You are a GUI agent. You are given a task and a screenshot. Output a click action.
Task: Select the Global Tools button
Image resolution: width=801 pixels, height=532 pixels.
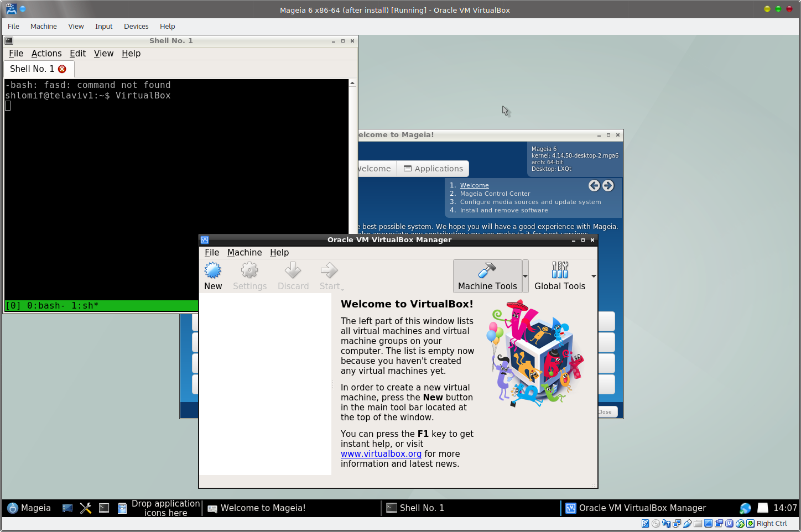pos(560,276)
